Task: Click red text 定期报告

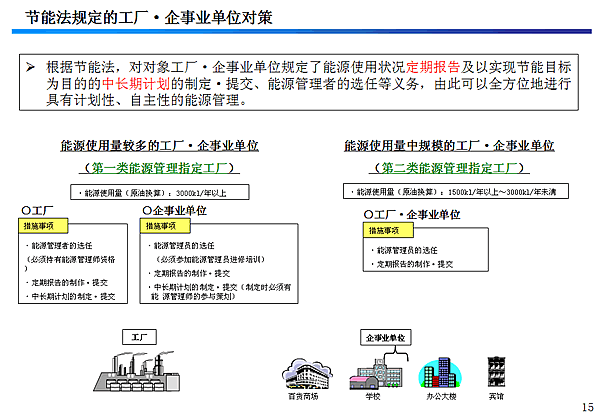Action: coord(433,67)
